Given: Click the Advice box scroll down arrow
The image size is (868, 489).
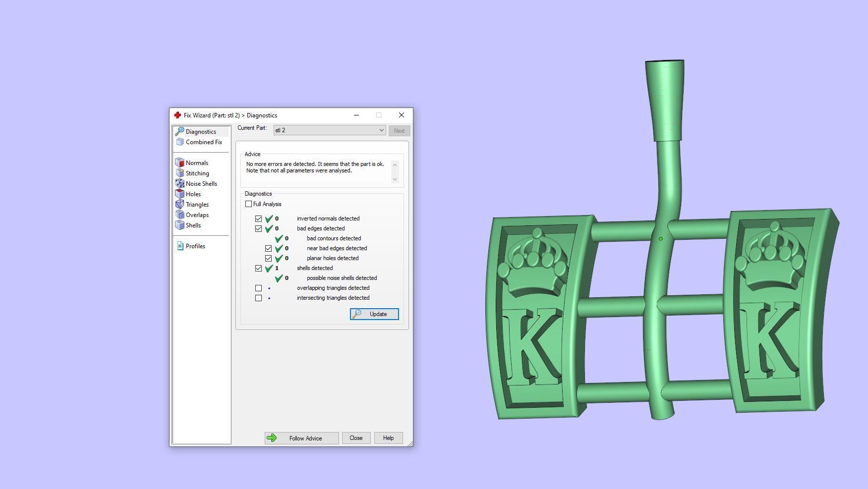Looking at the screenshot, I should tap(395, 179).
